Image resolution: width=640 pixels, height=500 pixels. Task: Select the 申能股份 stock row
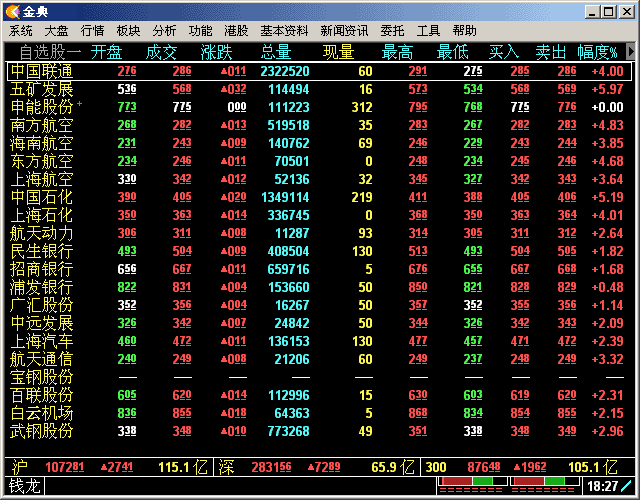319,107
